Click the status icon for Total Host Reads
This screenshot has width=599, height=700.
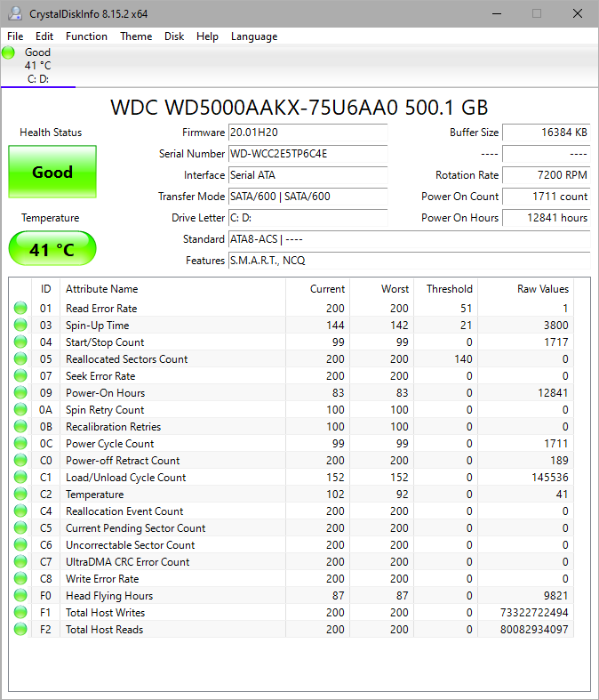(x=20, y=629)
